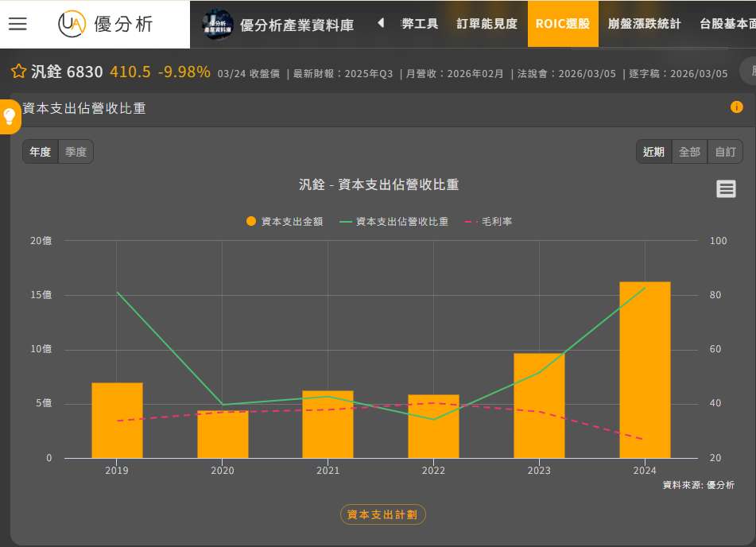This screenshot has height=547, width=756.
Task: Click the 2024 orange bar
Action: click(x=644, y=370)
